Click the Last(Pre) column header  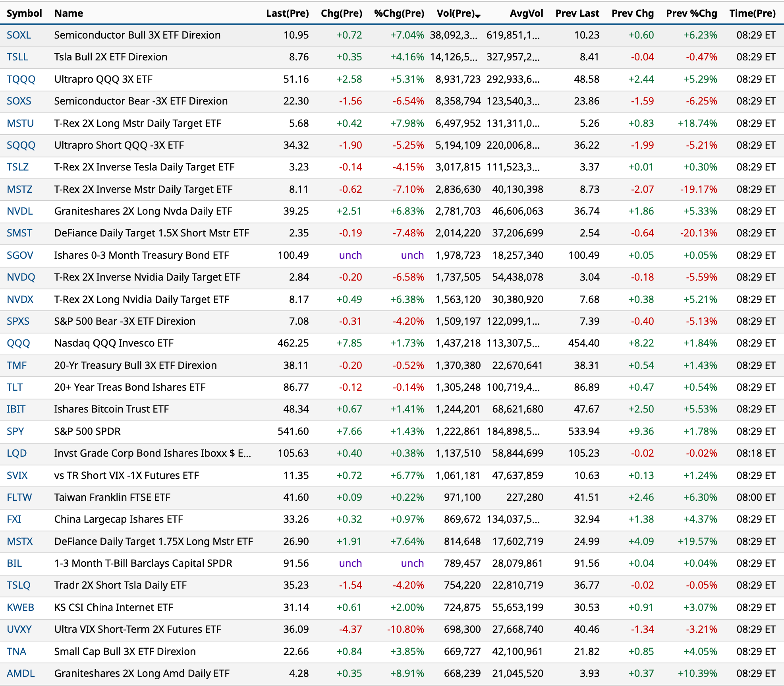287,14
